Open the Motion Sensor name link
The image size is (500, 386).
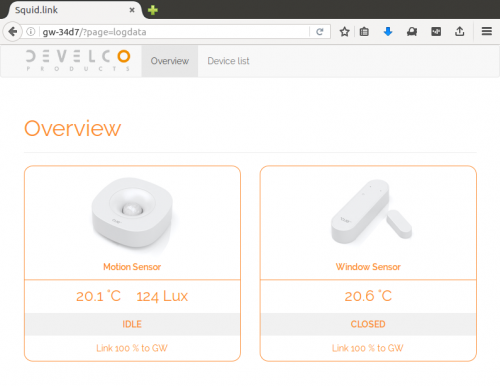[132, 267]
